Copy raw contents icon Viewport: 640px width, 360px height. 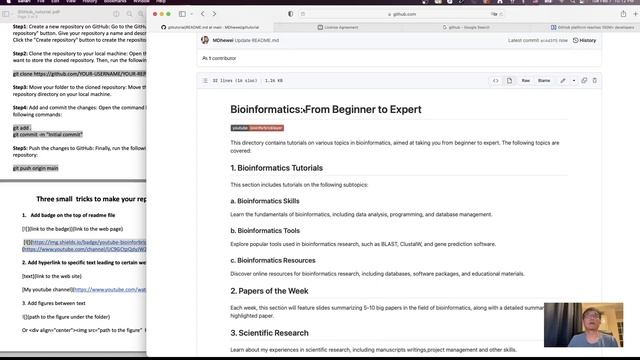[584, 81]
